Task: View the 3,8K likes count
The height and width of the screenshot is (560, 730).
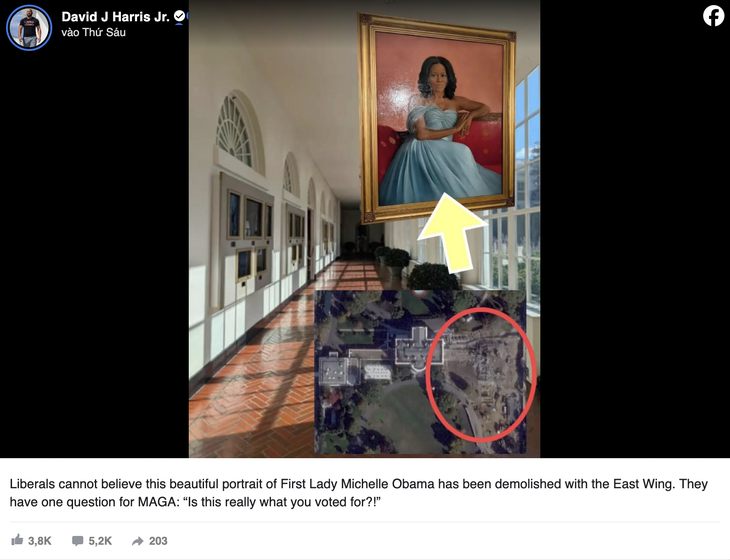Action: click(40, 541)
